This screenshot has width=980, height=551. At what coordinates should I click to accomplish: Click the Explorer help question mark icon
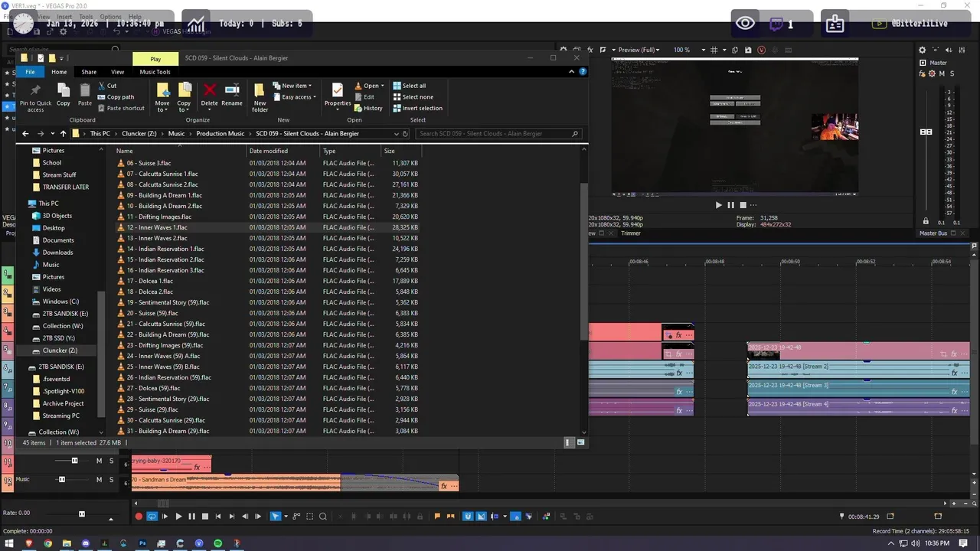click(583, 72)
